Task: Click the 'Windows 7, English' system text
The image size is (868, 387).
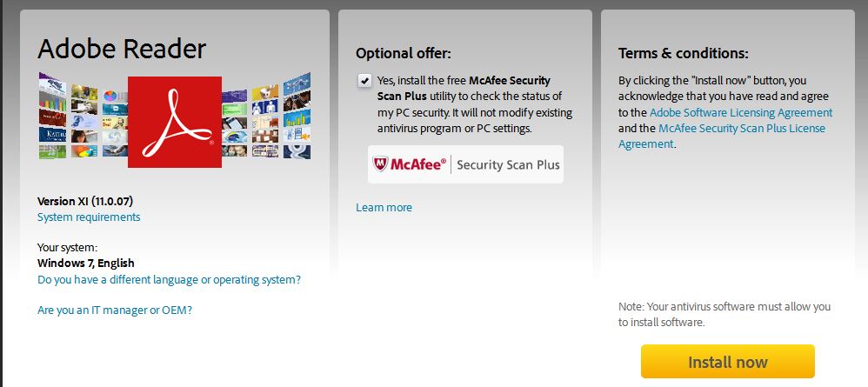Action: 86,263
